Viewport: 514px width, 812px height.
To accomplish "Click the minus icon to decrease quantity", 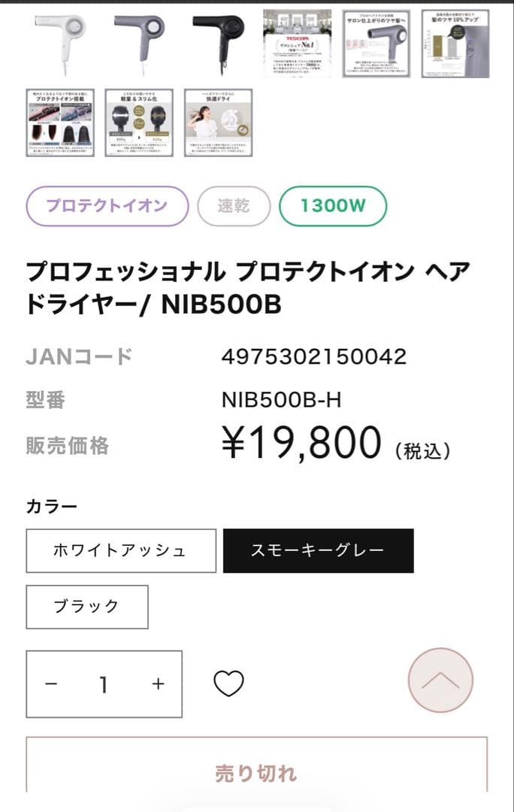I will coord(49,684).
